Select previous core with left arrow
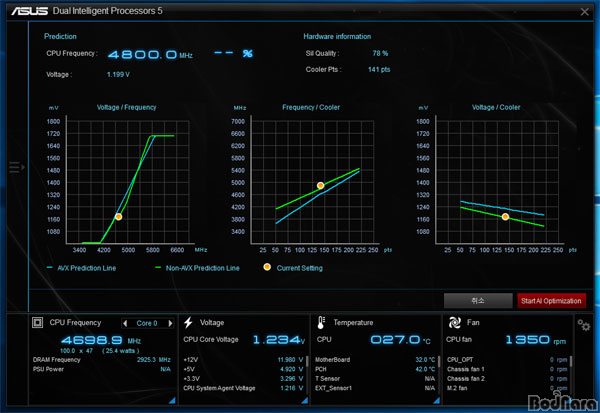600x413 pixels. (125, 323)
